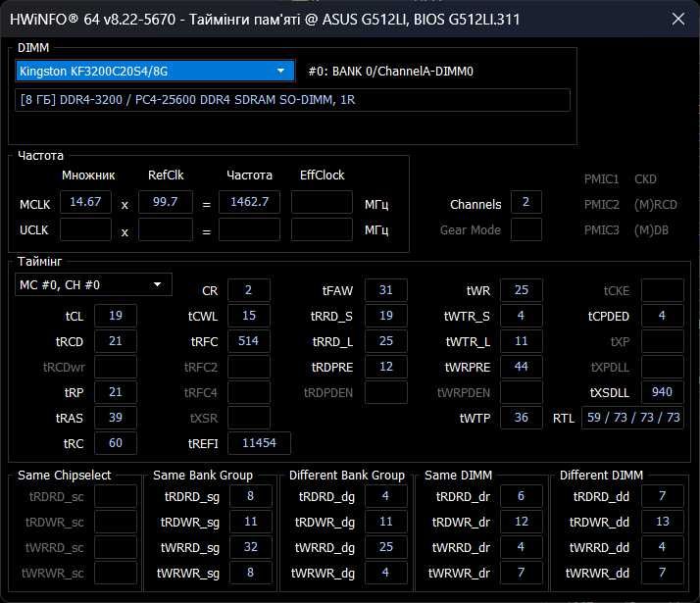Click the PMIC1 indicator label

[x=601, y=179]
